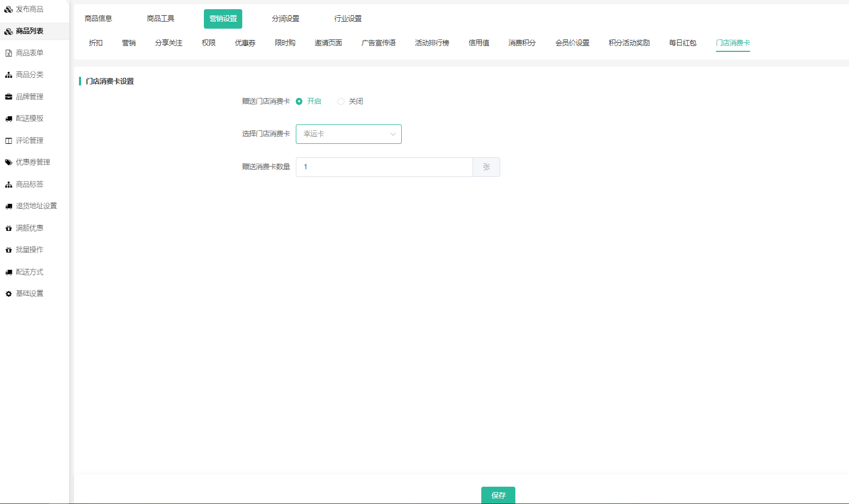The height and width of the screenshot is (504, 849).
Task: Open 商品分类 via its hierarchy icon
Action: [9, 75]
